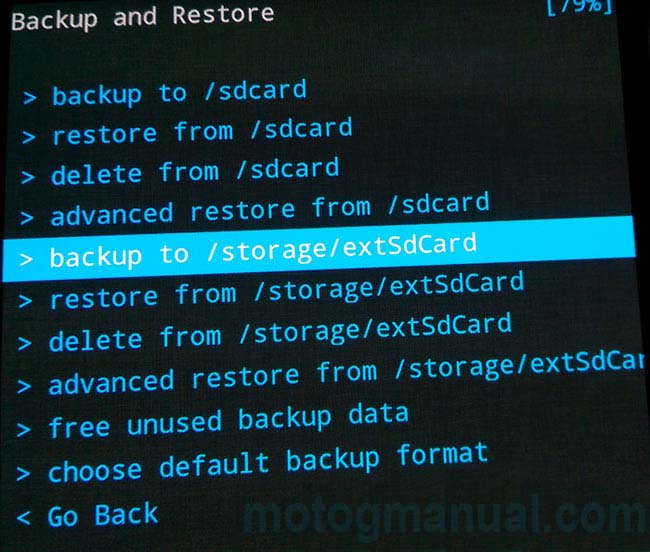Click arrow before free unused backup data
Viewport: 650px width, 552px height.
point(24,430)
